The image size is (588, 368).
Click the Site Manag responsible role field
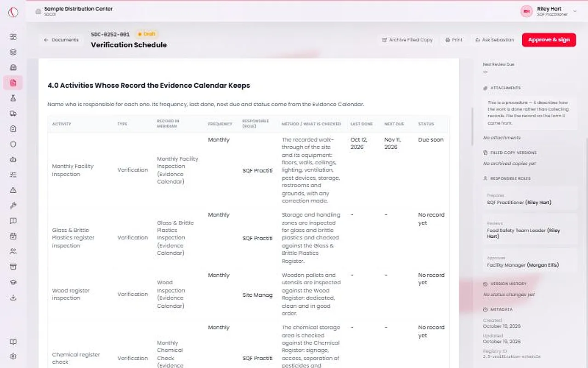coord(257,295)
